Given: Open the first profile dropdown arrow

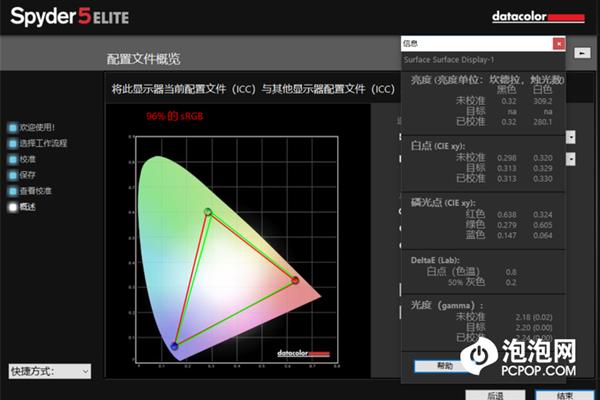Looking at the screenshot, I should click(570, 137).
